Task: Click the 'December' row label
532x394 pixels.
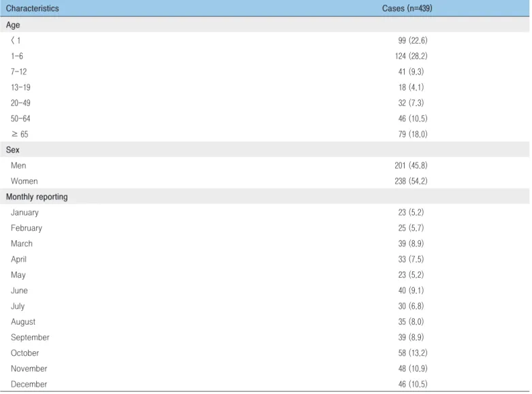Action: tap(29, 384)
